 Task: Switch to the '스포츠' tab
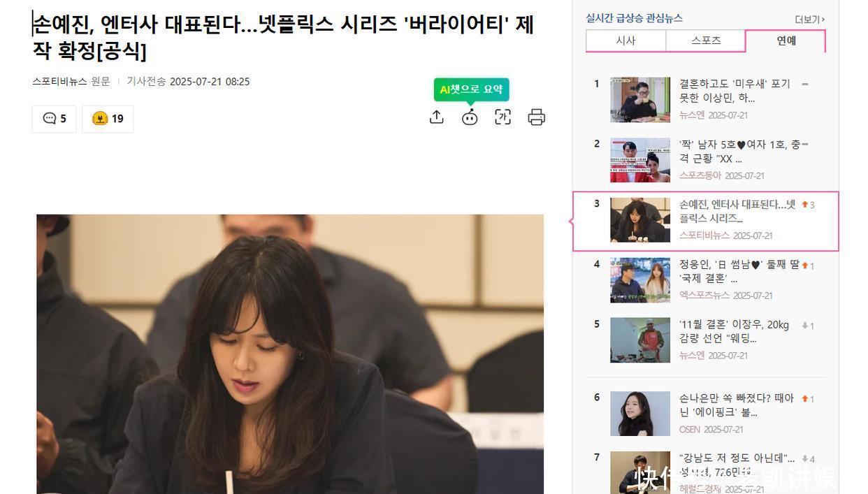pos(706,41)
